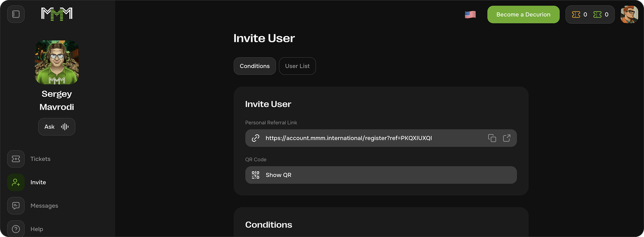Select the Invite sidebar icon
This screenshot has width=644, height=237.
pos(16,182)
